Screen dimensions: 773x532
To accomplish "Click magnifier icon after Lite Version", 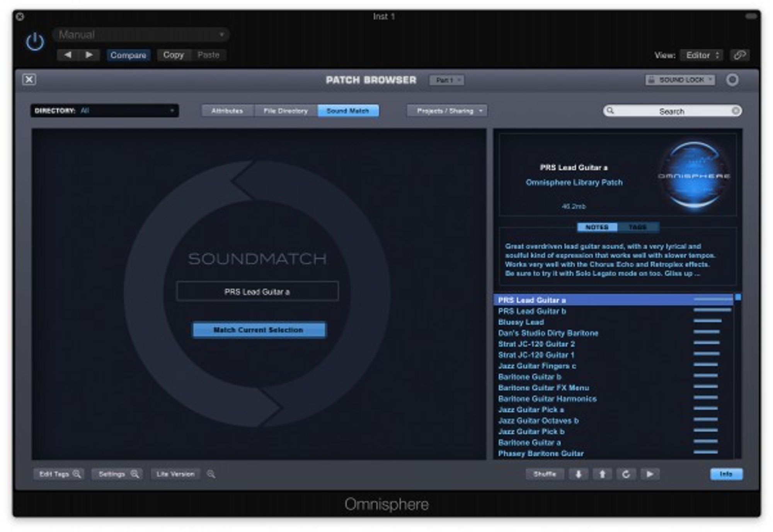I will tap(211, 474).
